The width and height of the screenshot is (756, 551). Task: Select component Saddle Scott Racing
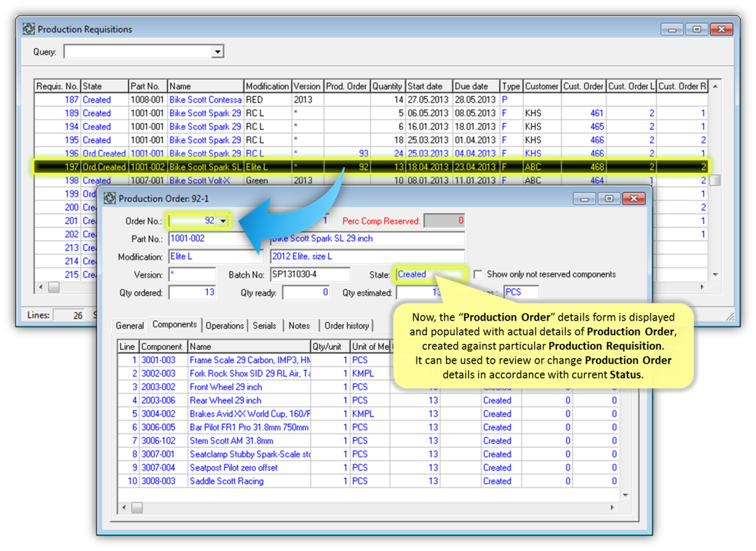[368, 482]
